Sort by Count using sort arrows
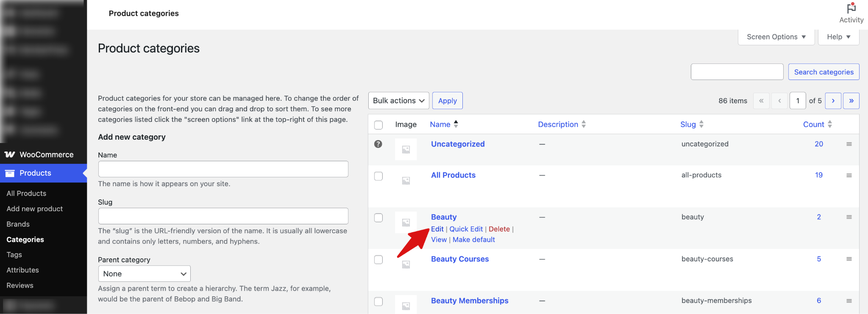Screen dimensions: 868x314 pos(830,124)
